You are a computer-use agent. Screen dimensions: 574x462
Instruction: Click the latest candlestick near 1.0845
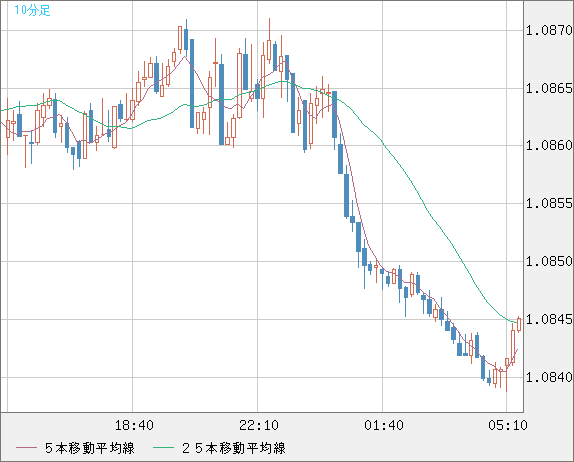point(519,324)
